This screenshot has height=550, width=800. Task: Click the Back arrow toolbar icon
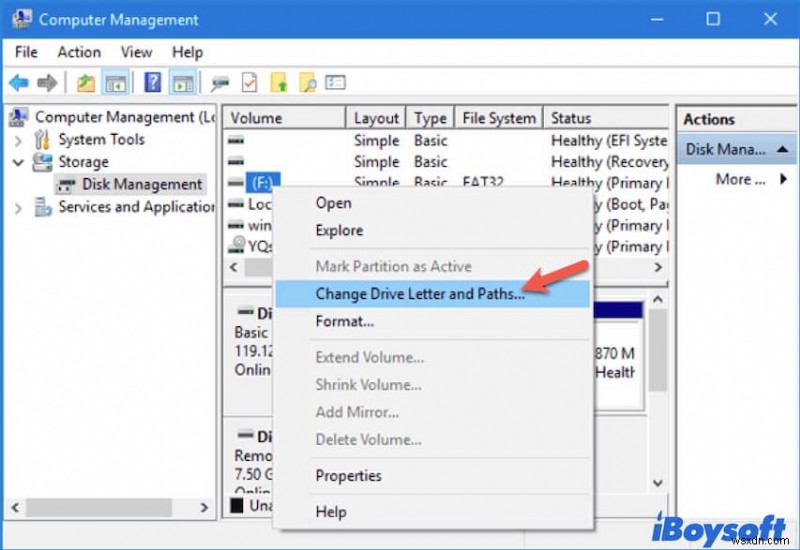[x=19, y=83]
